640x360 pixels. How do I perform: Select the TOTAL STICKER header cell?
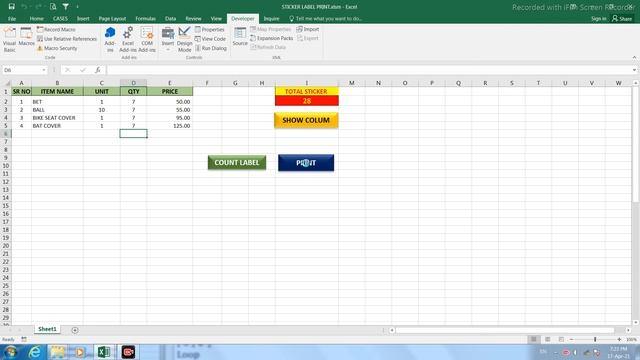(x=307, y=91)
